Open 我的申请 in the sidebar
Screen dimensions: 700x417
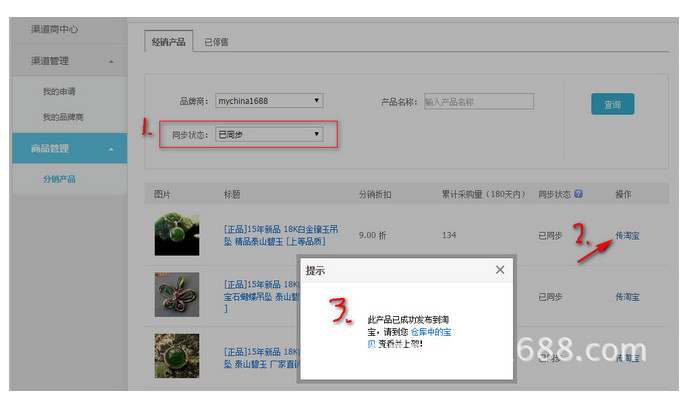coord(59,92)
